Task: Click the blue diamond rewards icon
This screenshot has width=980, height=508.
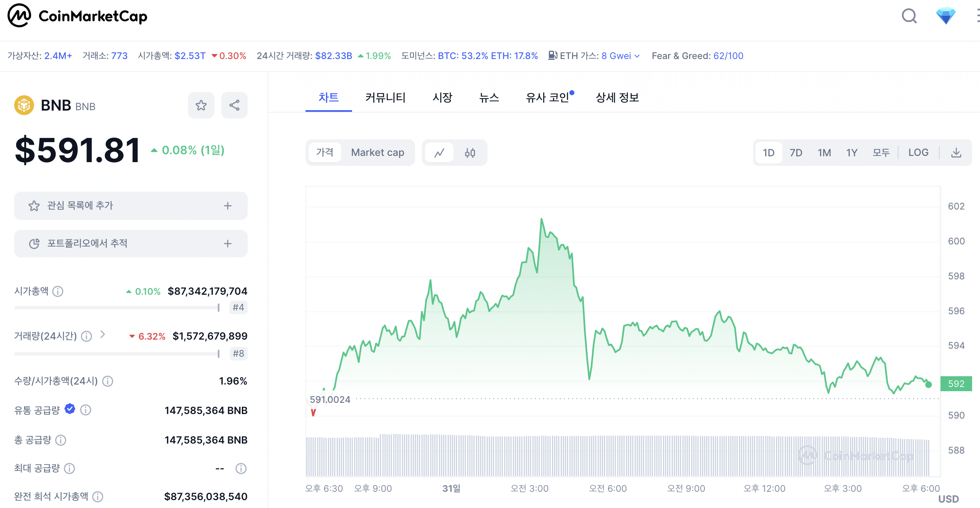Action: (x=946, y=16)
